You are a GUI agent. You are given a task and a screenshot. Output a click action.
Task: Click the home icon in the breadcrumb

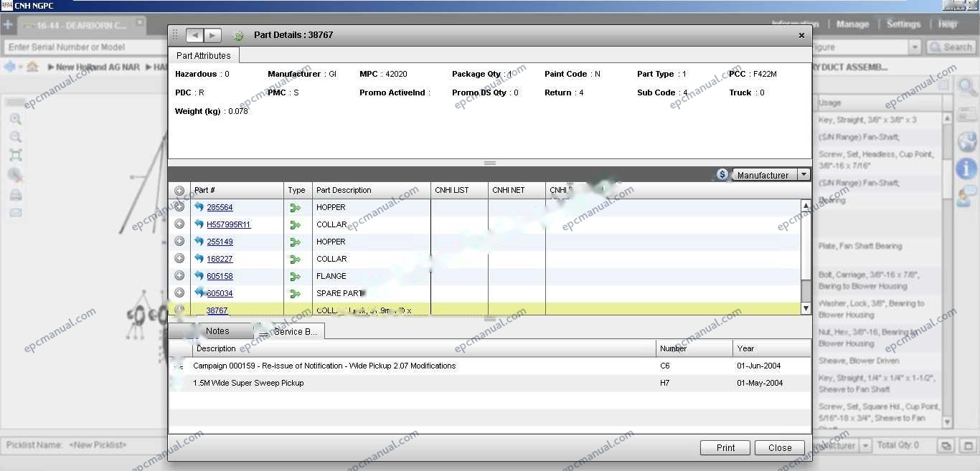[32, 67]
